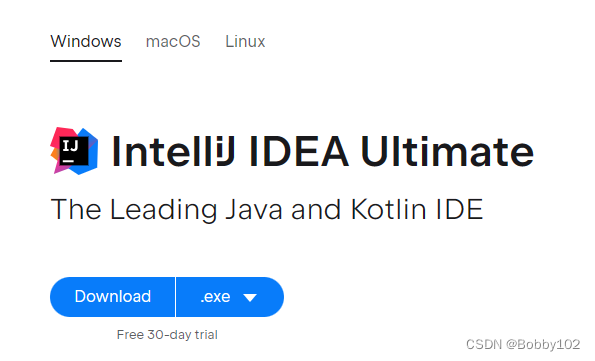Click the word Kotlin in the tagline
The width and height of the screenshot is (595, 361).
pyautogui.click(x=389, y=209)
